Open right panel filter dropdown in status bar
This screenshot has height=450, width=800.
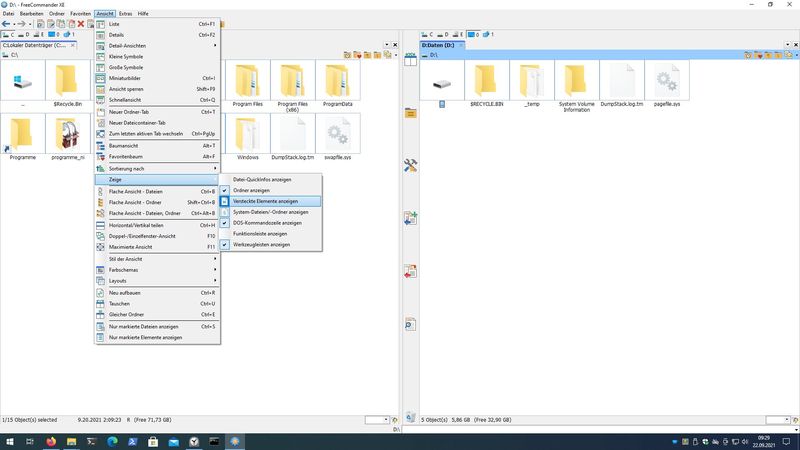click(787, 420)
